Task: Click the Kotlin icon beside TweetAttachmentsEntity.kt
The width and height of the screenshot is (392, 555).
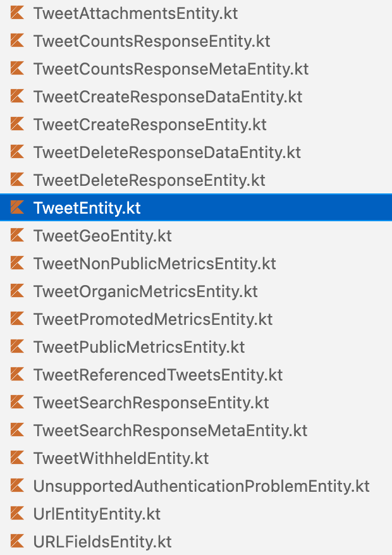Action: click(x=16, y=13)
